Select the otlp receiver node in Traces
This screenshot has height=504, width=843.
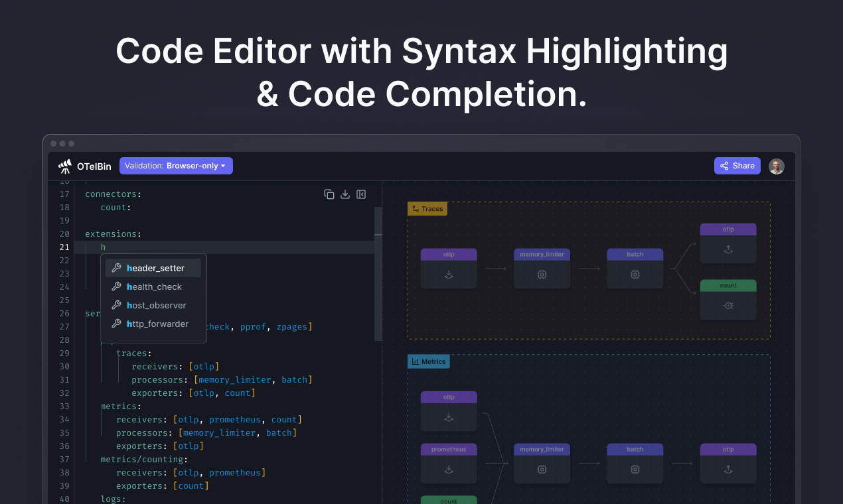[x=449, y=268]
